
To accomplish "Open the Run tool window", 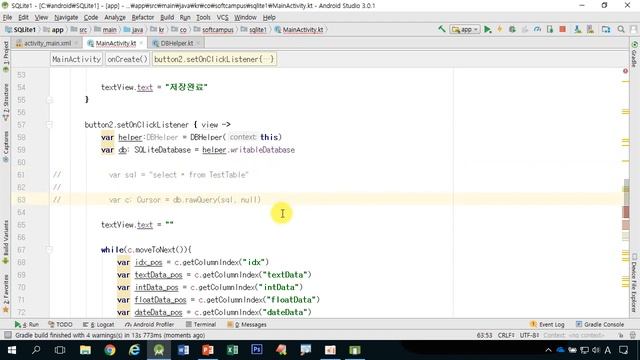I will (x=27, y=324).
